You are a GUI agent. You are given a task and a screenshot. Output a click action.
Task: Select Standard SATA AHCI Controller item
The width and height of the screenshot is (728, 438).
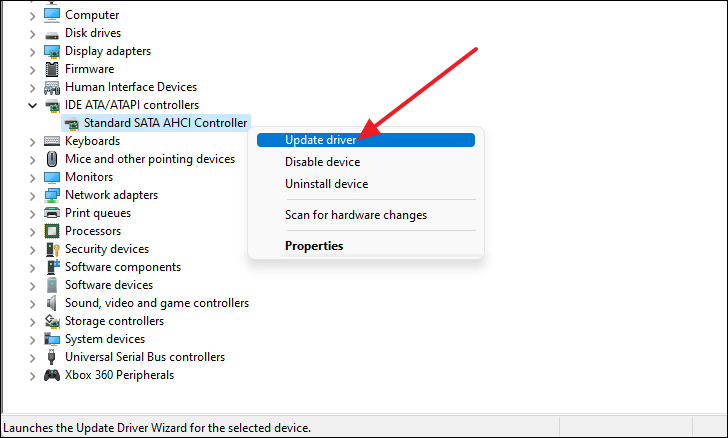click(x=156, y=123)
